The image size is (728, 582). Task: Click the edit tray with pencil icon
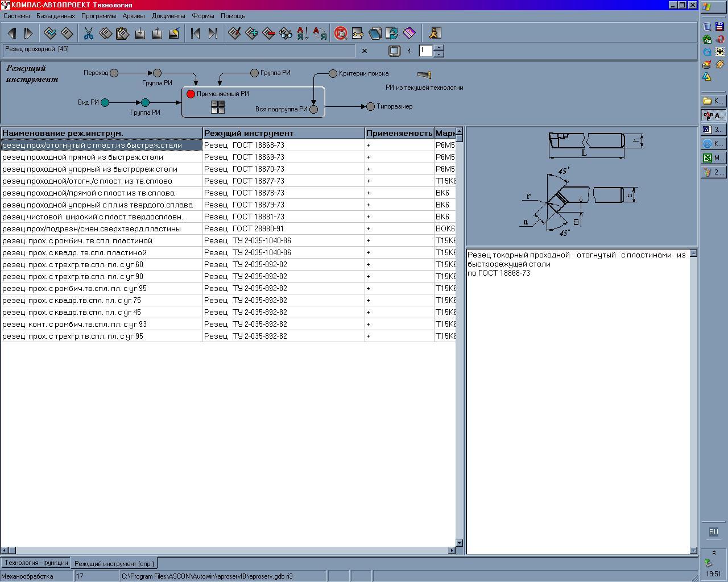click(174, 33)
